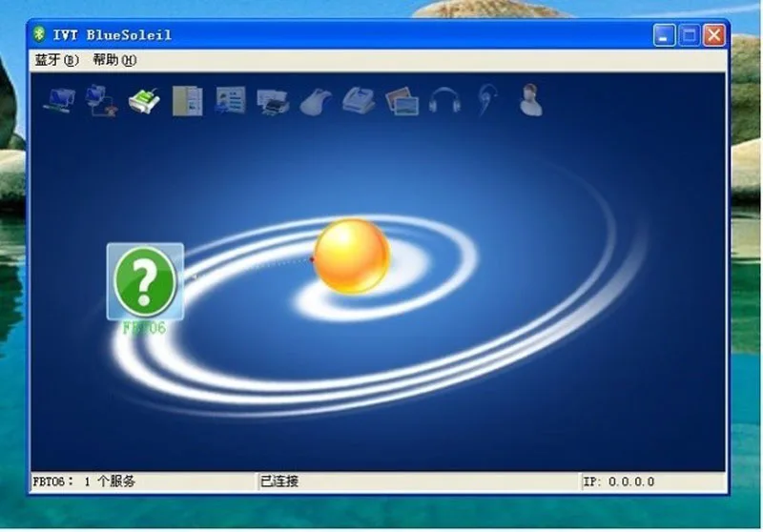The height and width of the screenshot is (532, 763).
Task: Click the Personal Area Networking service icon
Action: click(x=59, y=101)
